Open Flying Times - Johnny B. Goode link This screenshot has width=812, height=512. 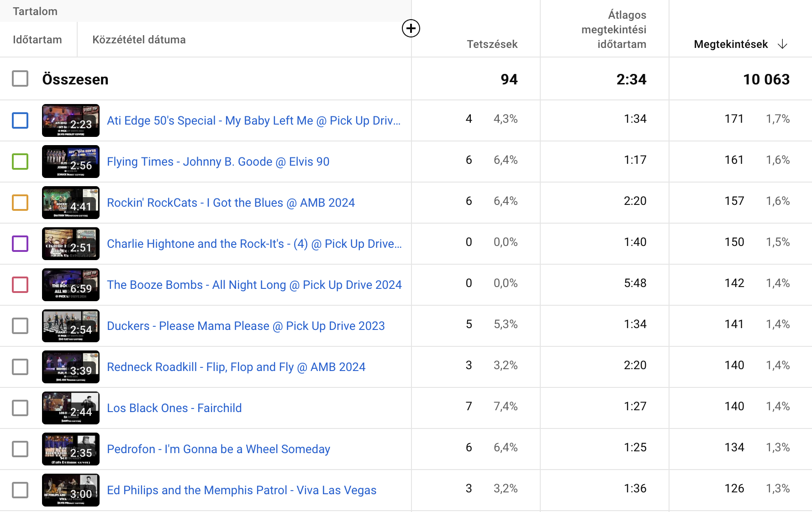(218, 162)
